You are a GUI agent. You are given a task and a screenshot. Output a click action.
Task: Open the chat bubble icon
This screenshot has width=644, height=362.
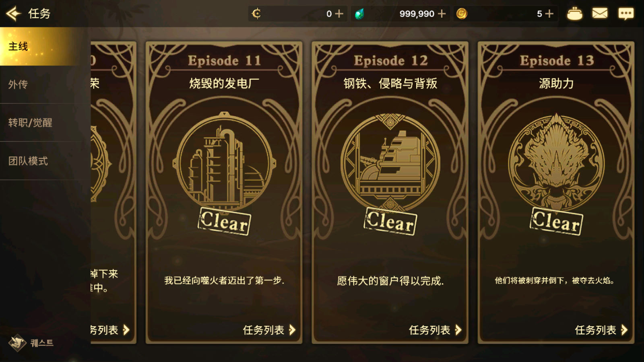pyautogui.click(x=626, y=14)
